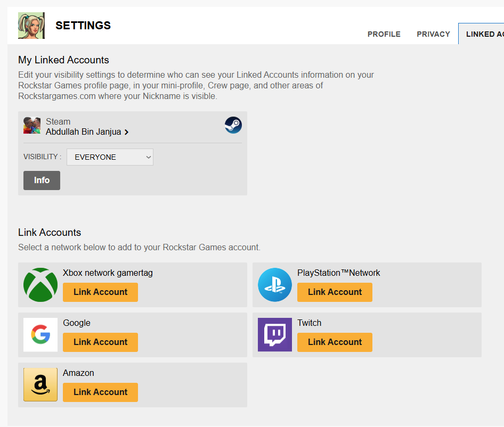Click the Amazon logo icon

(x=40, y=384)
